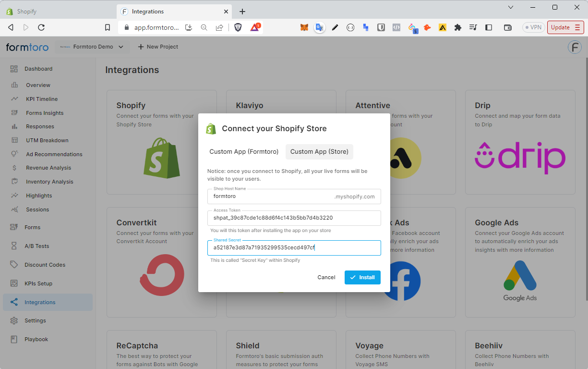The image size is (588, 369).
Task: Toggle the browser sidebar panel icon
Action: (489, 27)
